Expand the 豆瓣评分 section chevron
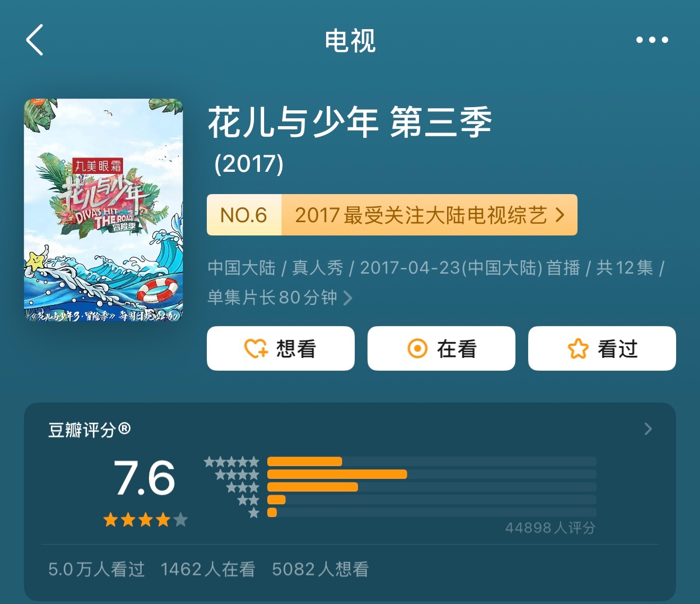Viewport: 700px width, 604px height. [648, 429]
